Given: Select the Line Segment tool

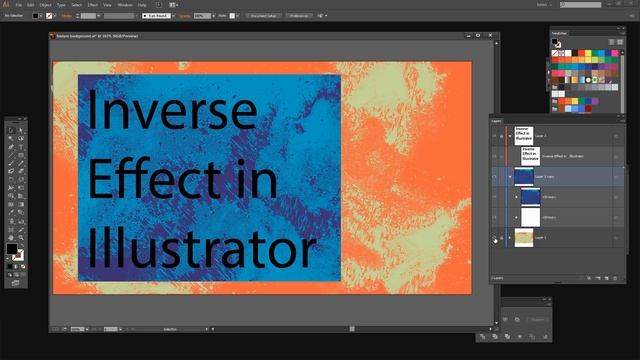Looking at the screenshot, I should click(11, 155).
